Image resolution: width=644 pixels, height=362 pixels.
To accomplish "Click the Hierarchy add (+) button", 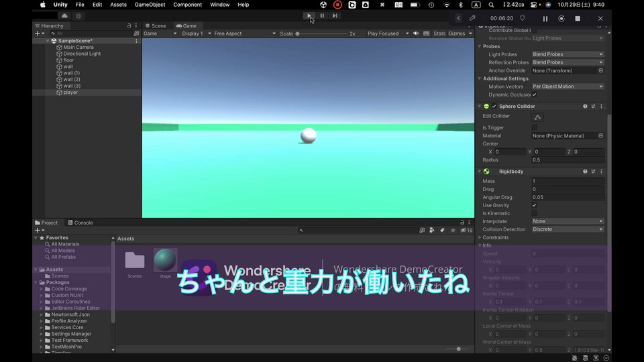I will tap(38, 33).
